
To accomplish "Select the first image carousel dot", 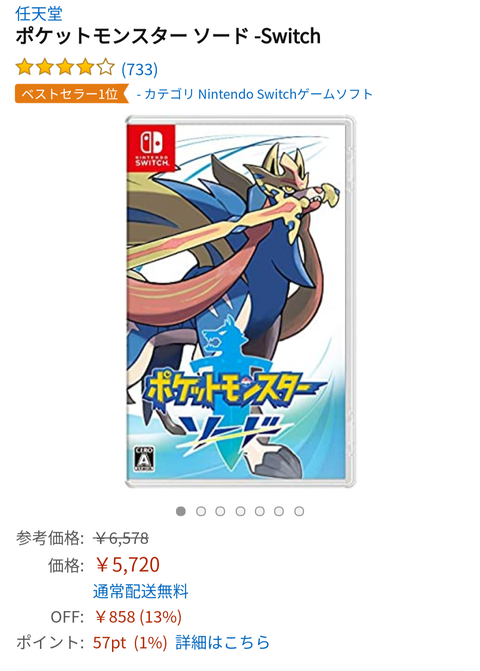I will click(x=181, y=511).
